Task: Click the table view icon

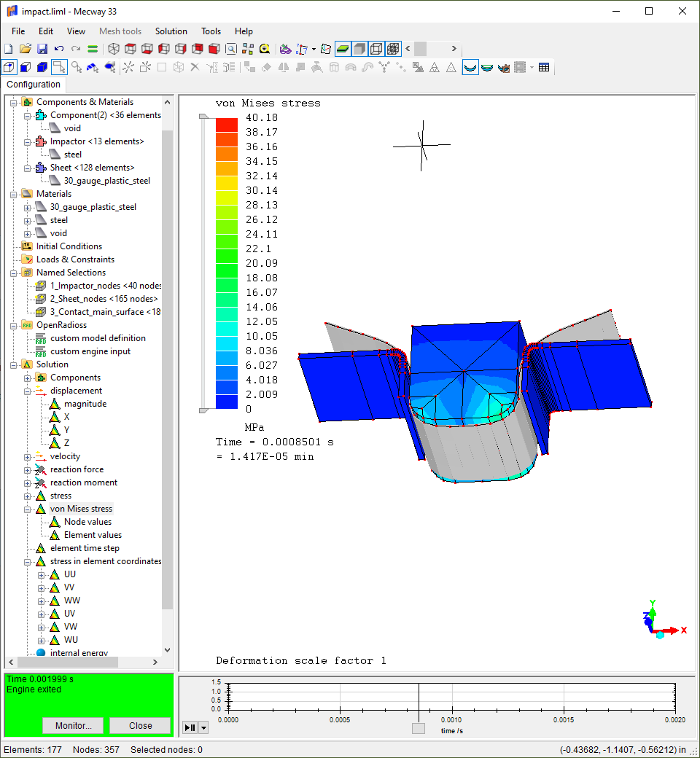Action: click(x=544, y=67)
